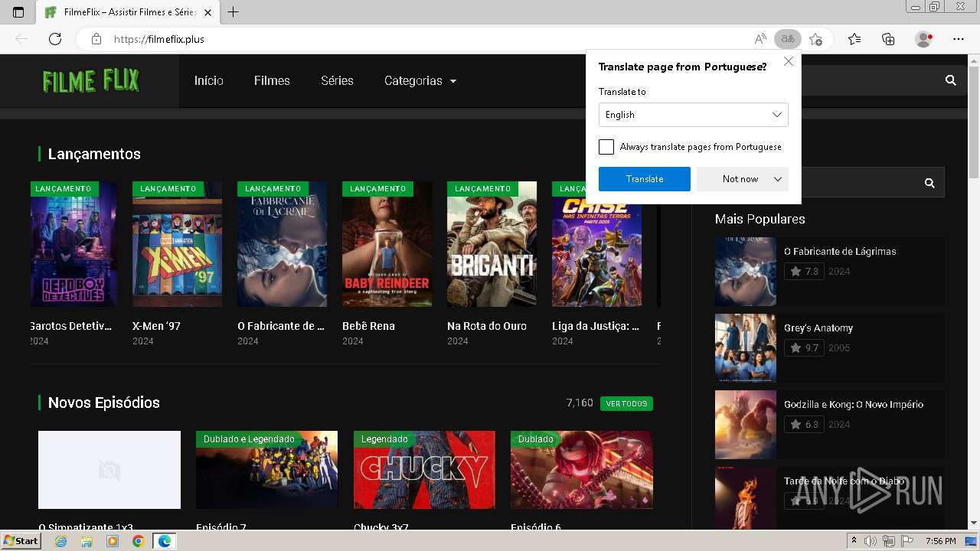Open Collections icon in toolbar

click(x=888, y=39)
